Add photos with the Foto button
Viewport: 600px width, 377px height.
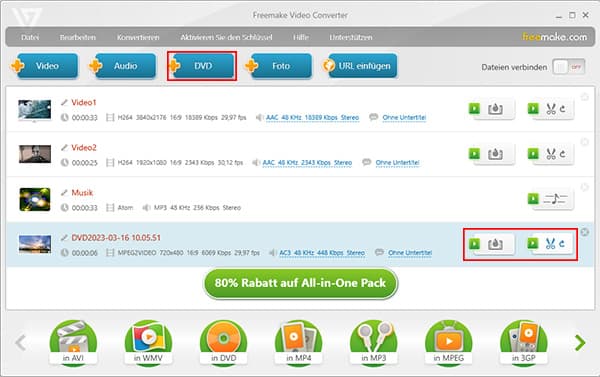tap(279, 66)
